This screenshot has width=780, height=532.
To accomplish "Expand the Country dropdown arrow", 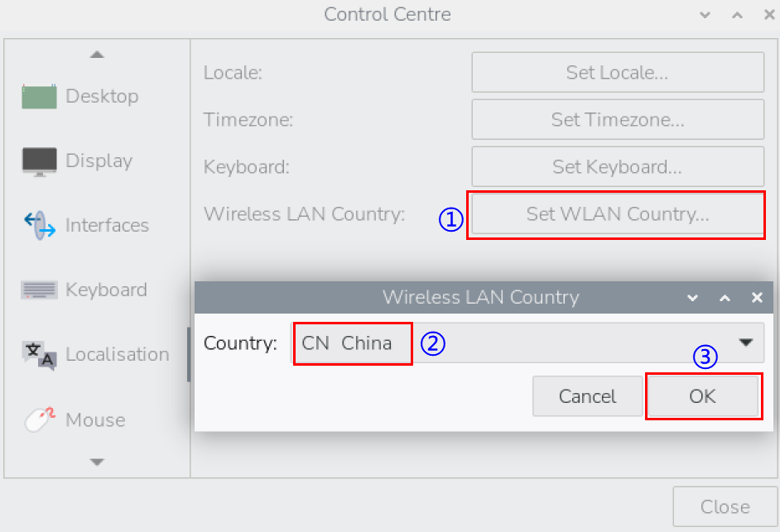I will (x=746, y=343).
